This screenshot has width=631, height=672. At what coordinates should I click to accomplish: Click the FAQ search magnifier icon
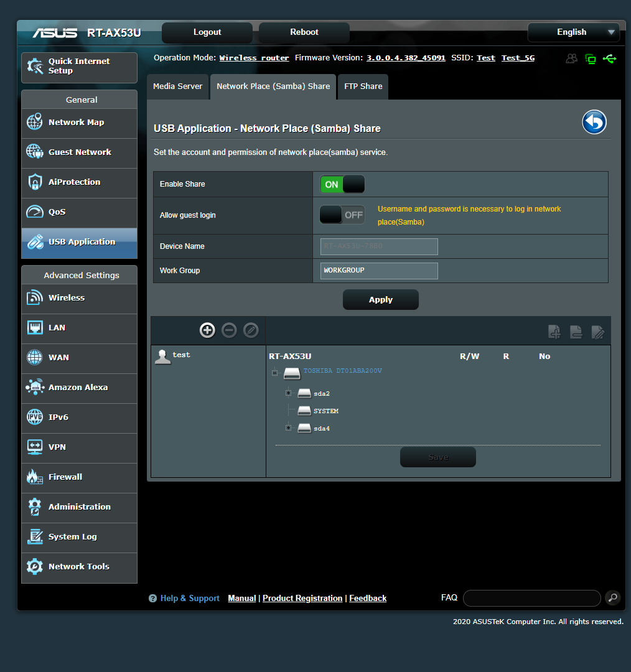point(613,597)
